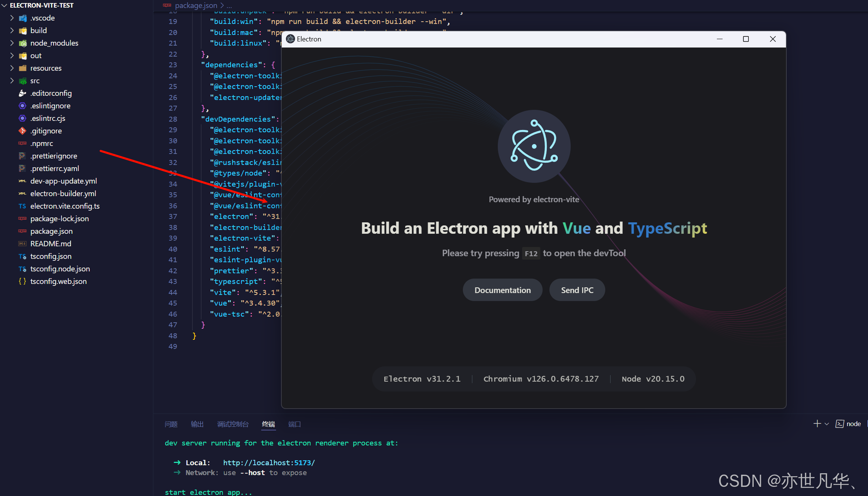Click line number 48 in the gutter
The width and height of the screenshot is (868, 496).
(x=173, y=336)
